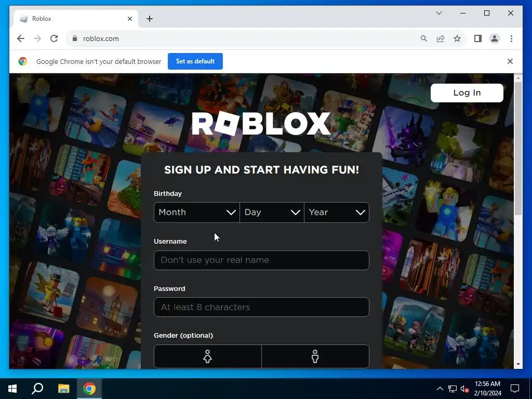Close the Roblox tab

[129, 19]
